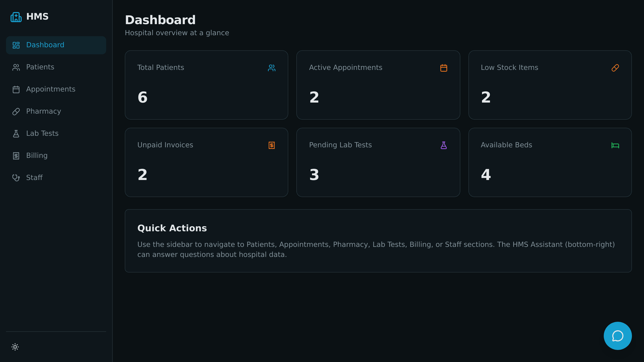Open the Pharmacy page

[56, 111]
